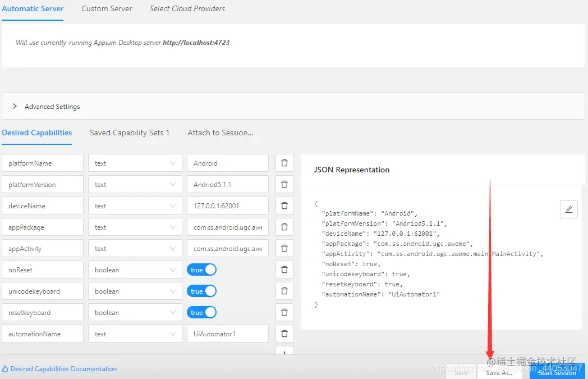Click the Save As button
Image resolution: width=588 pixels, height=379 pixels.
[499, 372]
